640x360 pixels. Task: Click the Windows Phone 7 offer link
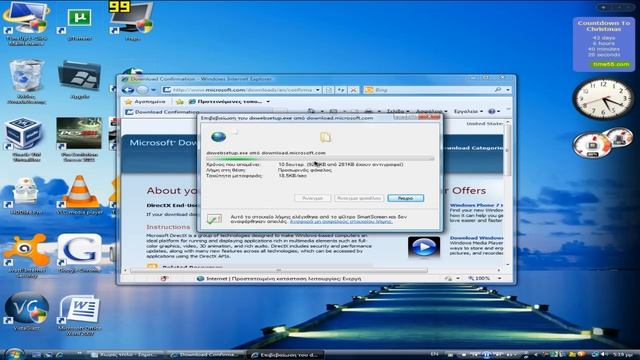476,205
